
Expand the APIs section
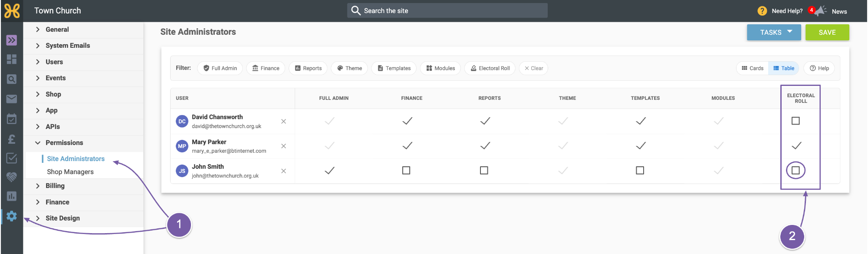tap(83, 127)
